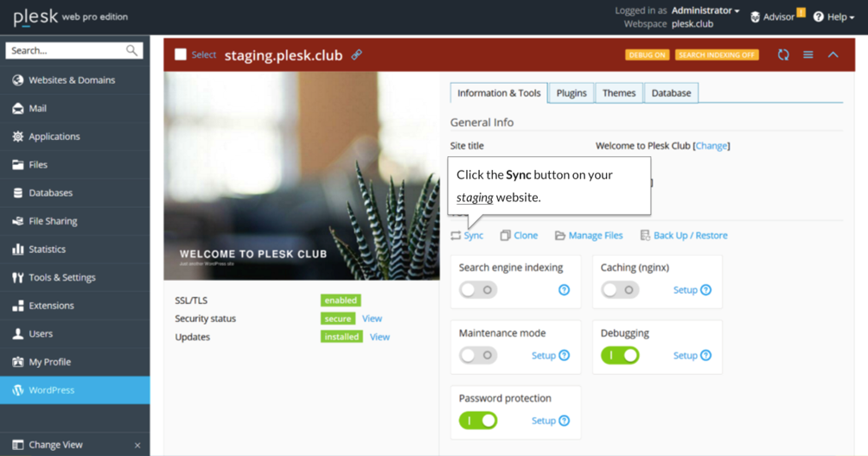Click the staging.plesk.club site title
The height and width of the screenshot is (456, 868).
point(284,55)
